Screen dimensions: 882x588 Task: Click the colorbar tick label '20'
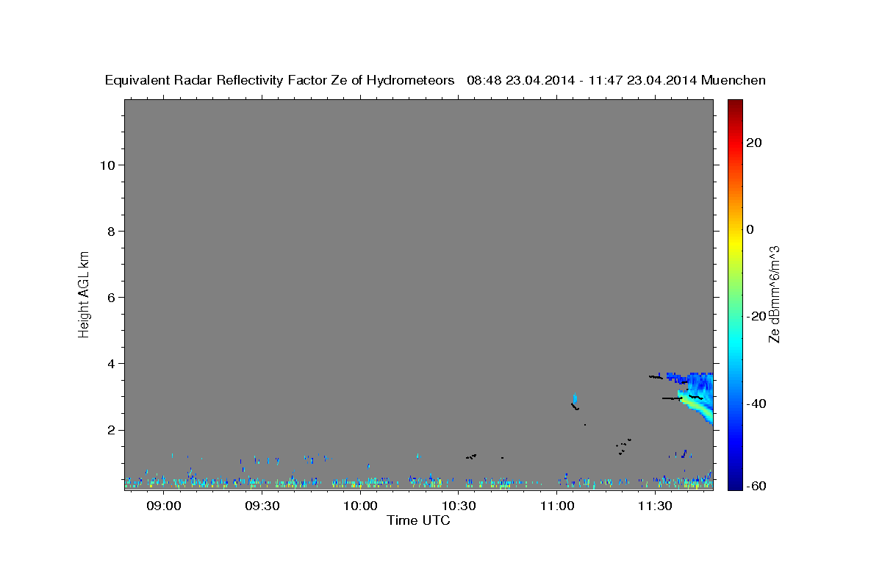pos(754,143)
